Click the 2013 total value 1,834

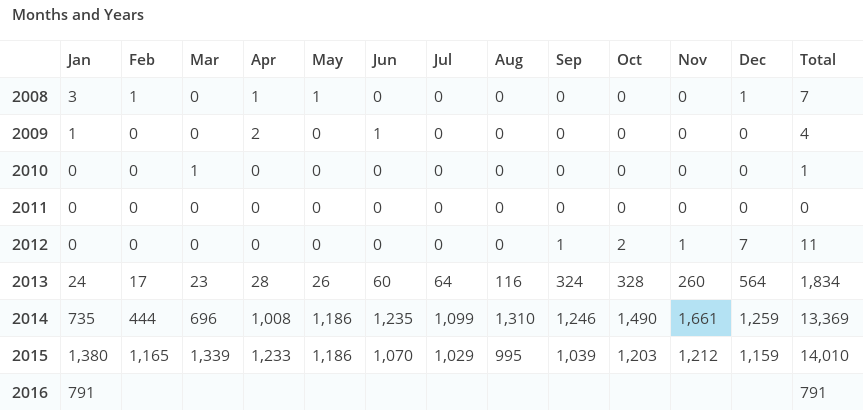819,281
